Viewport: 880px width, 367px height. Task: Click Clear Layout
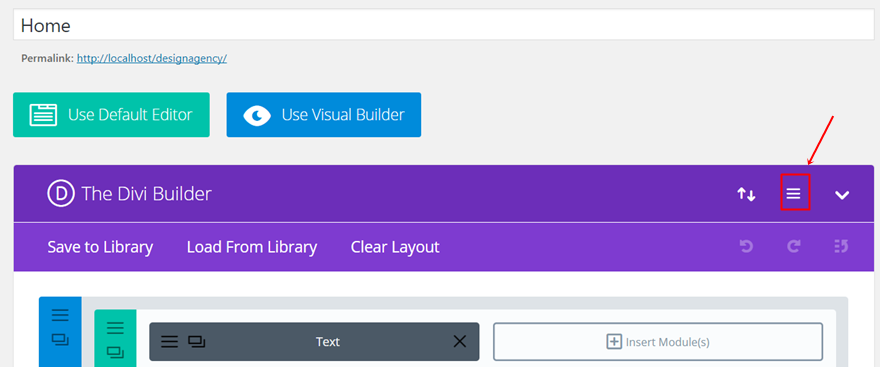coord(395,247)
